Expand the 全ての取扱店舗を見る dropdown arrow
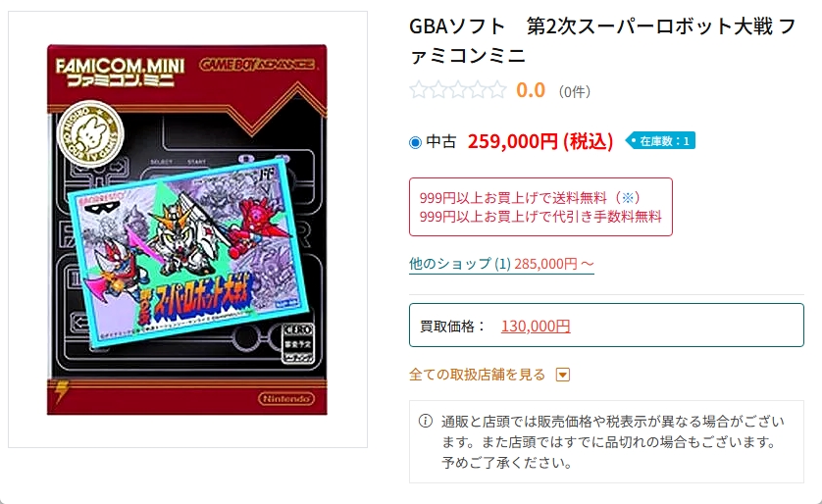 [562, 375]
